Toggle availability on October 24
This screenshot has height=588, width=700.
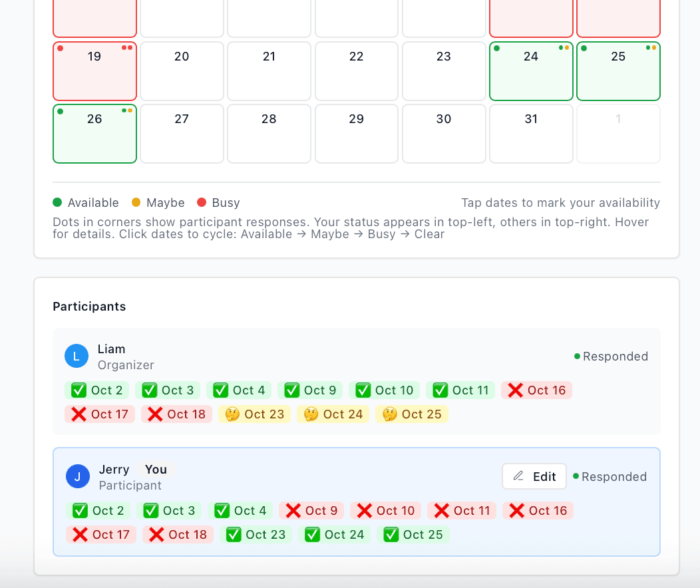point(531,71)
